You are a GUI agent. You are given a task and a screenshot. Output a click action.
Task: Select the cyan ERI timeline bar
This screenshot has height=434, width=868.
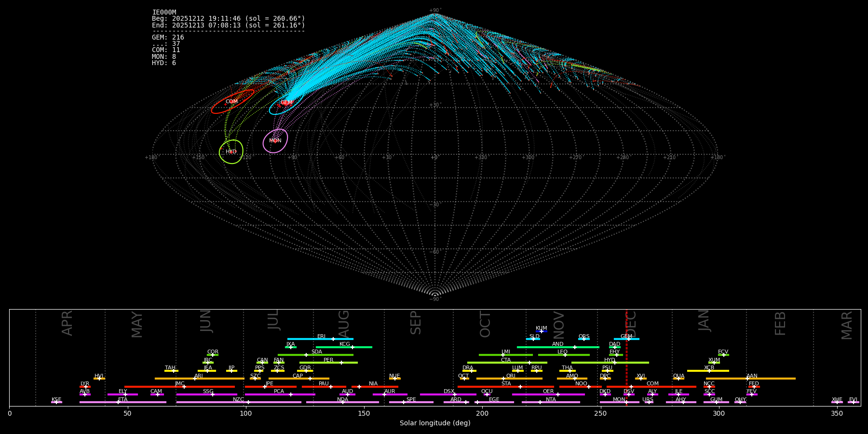click(309, 339)
